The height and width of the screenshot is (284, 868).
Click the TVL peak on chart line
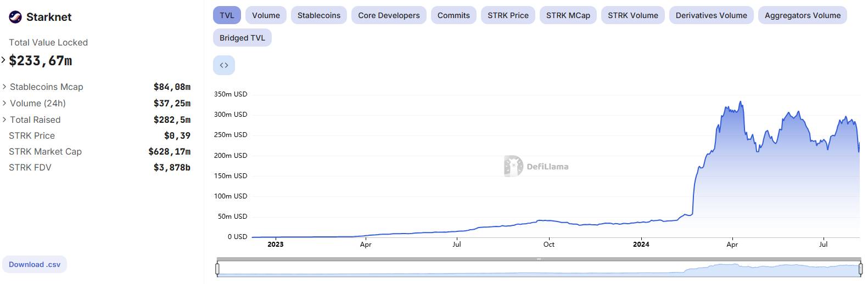(741, 101)
